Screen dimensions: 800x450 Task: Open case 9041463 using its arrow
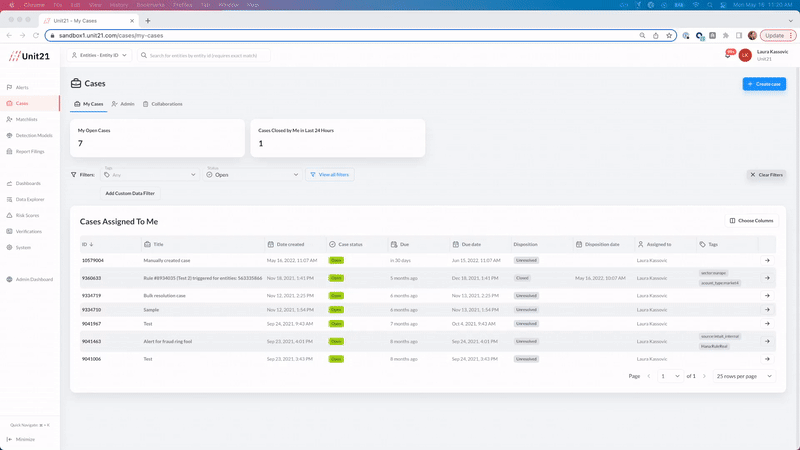pos(767,341)
